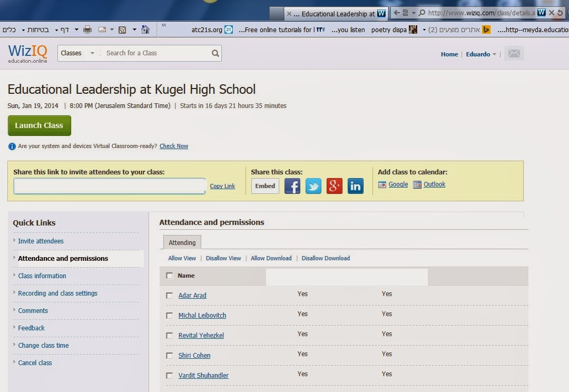
Task: Click the search magnifier icon
Action: 215,53
